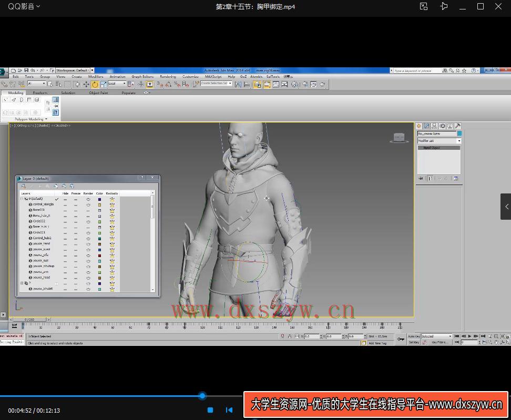Toggle the Set Key mode button
511x420 pixels.
point(414,342)
